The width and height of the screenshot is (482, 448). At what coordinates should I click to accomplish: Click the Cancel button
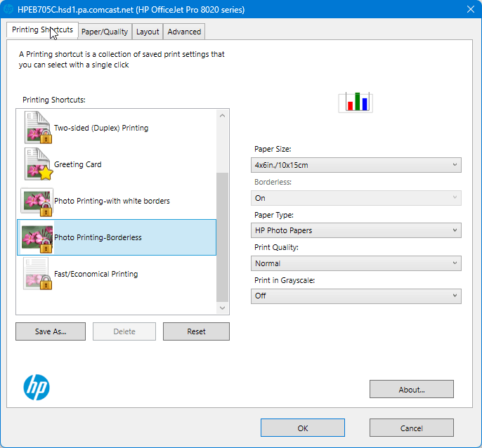click(x=412, y=428)
